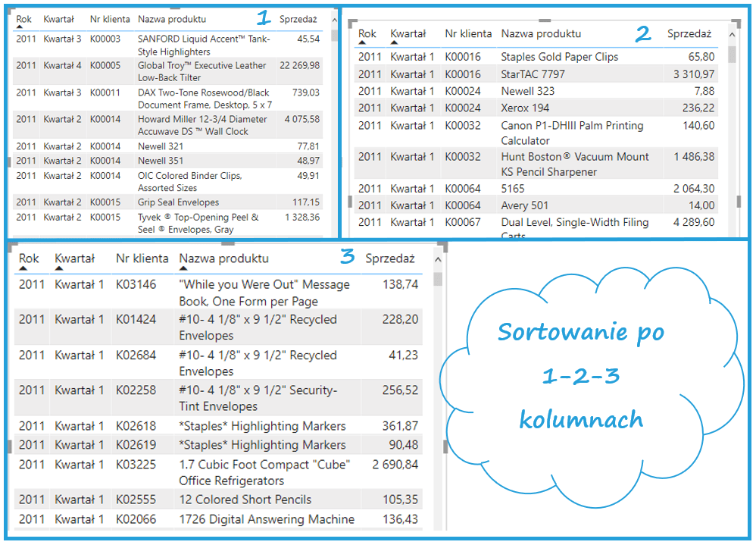Click right-edge resize handle of table 2
Image resolution: width=756 pixels, height=545 pixels.
coord(738,201)
